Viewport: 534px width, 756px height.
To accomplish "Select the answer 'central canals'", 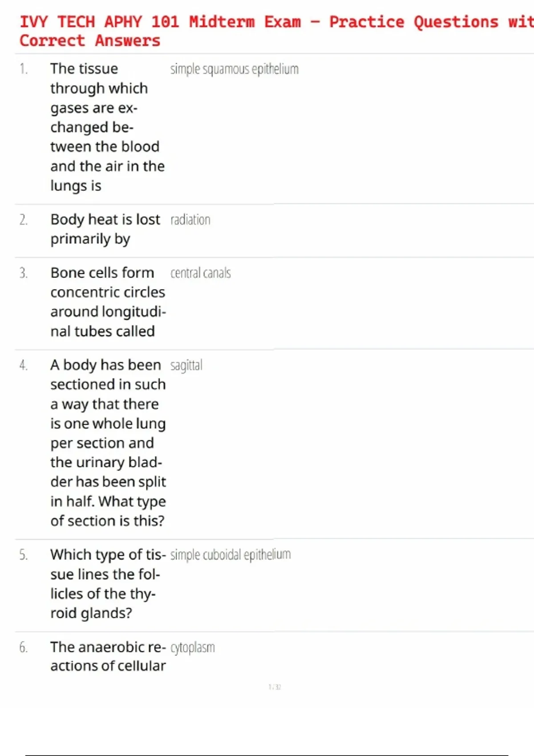I will click(x=200, y=273).
